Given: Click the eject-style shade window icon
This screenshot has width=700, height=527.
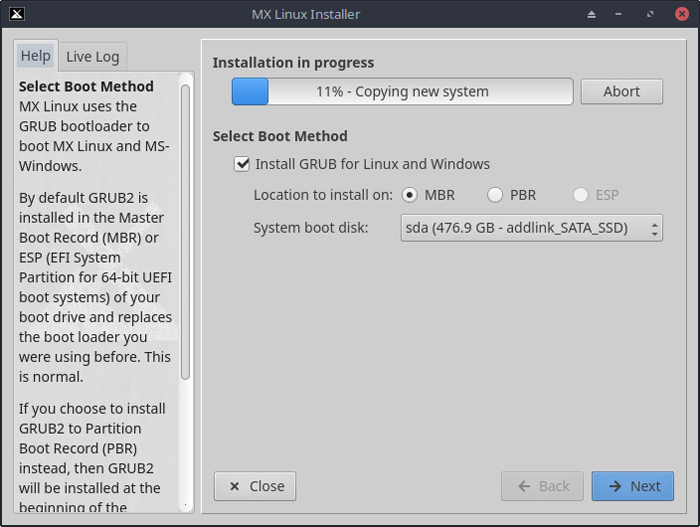Looking at the screenshot, I should (591, 14).
